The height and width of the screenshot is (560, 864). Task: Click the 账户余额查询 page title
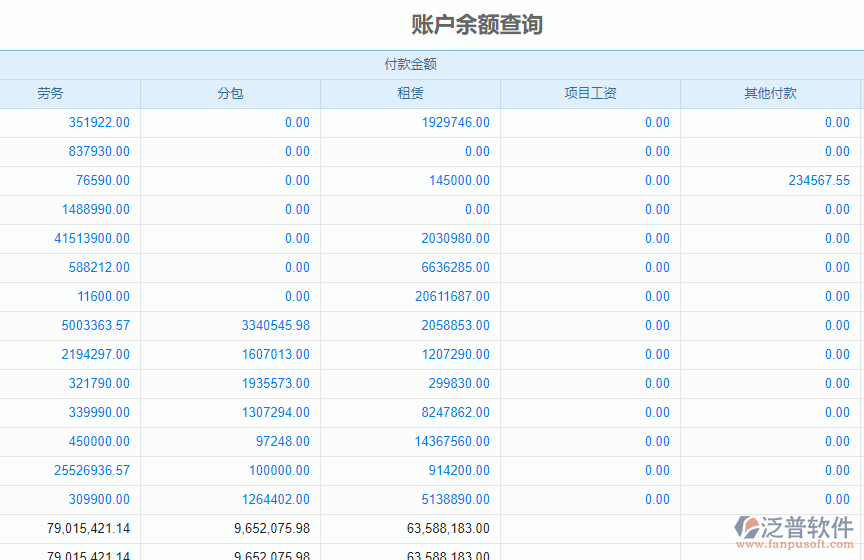click(x=477, y=25)
